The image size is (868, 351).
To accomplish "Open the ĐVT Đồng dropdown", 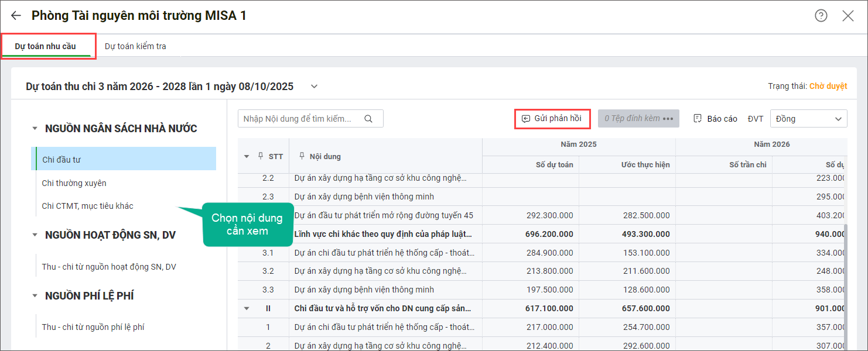I will pyautogui.click(x=808, y=119).
